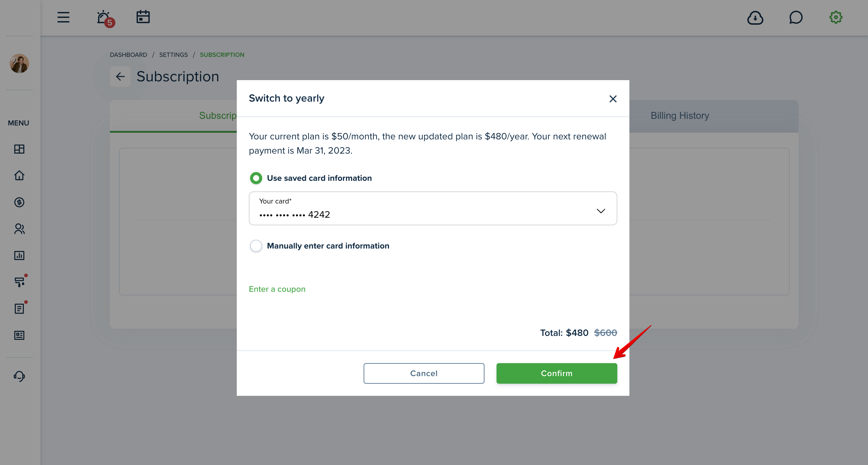Click the Enter a coupon link

click(x=277, y=289)
